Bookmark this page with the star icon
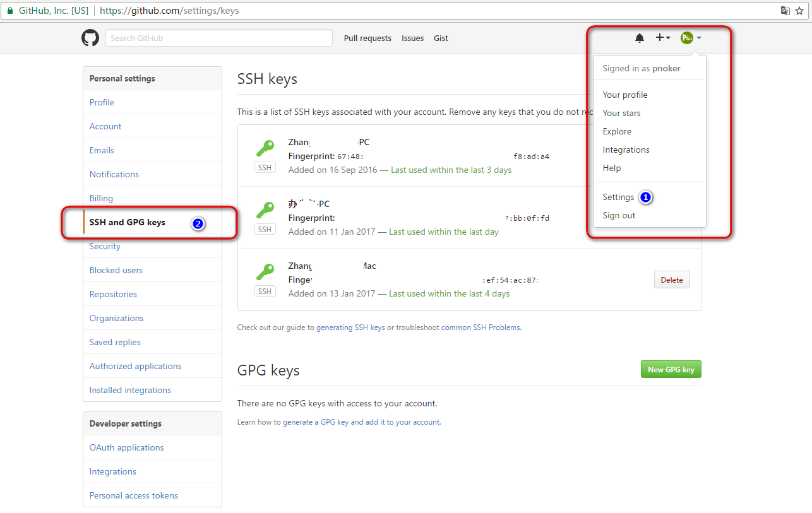The image size is (812, 513). point(799,11)
